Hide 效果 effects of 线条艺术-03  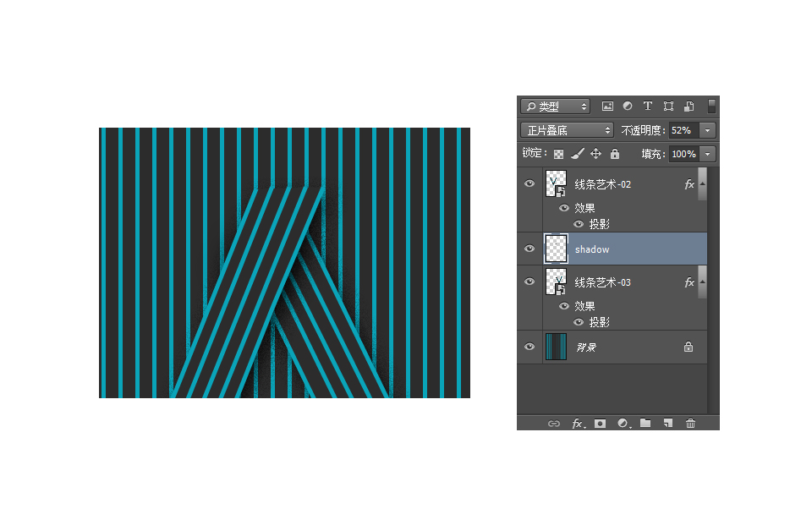(x=564, y=306)
